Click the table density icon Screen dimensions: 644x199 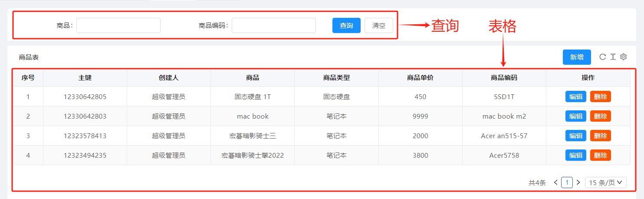(613, 57)
